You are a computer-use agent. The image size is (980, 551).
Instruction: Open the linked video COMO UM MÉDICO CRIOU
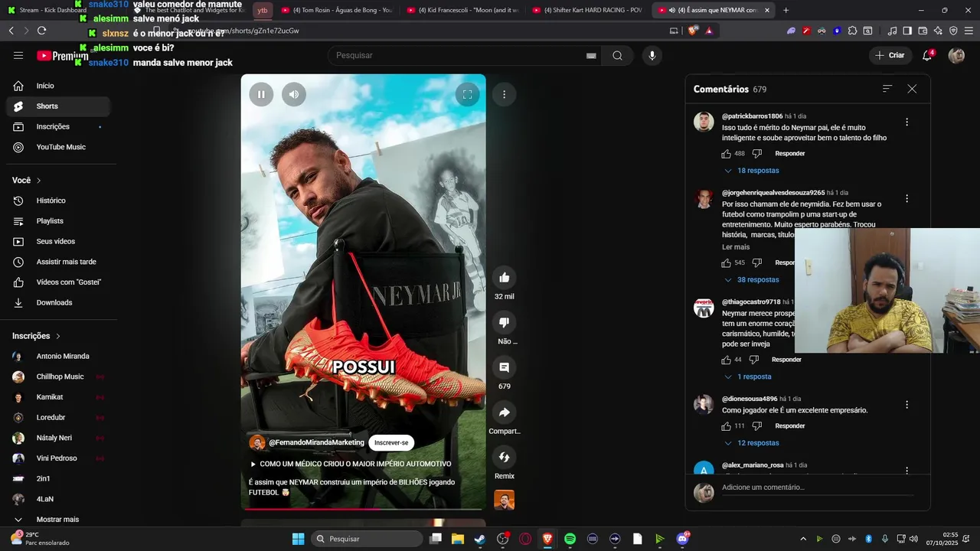pos(350,464)
